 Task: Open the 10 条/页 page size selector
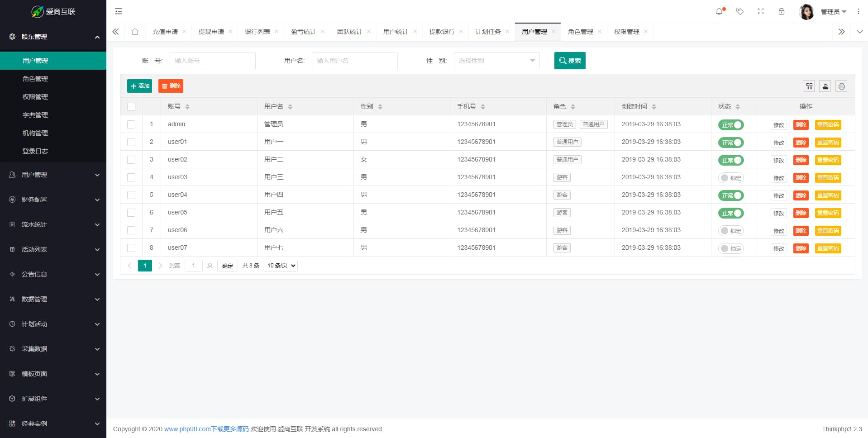[281, 266]
